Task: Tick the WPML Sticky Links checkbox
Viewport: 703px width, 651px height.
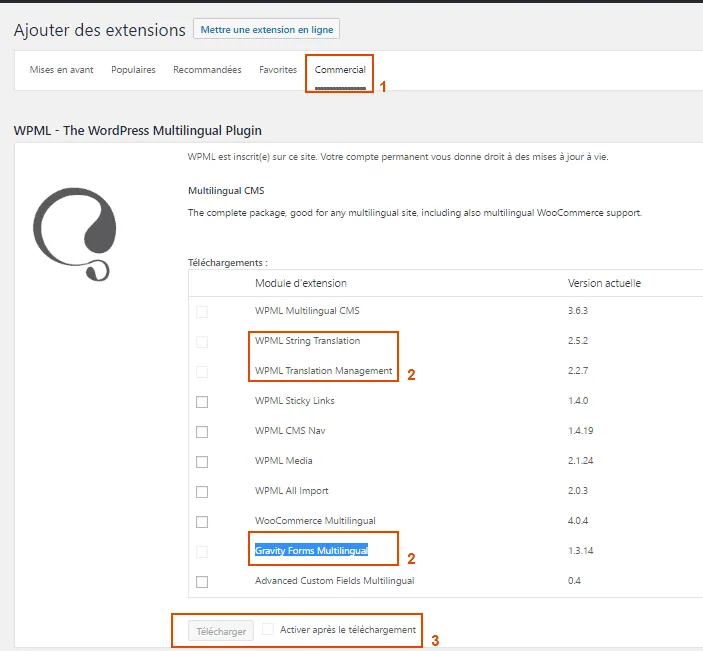Action: pos(202,402)
